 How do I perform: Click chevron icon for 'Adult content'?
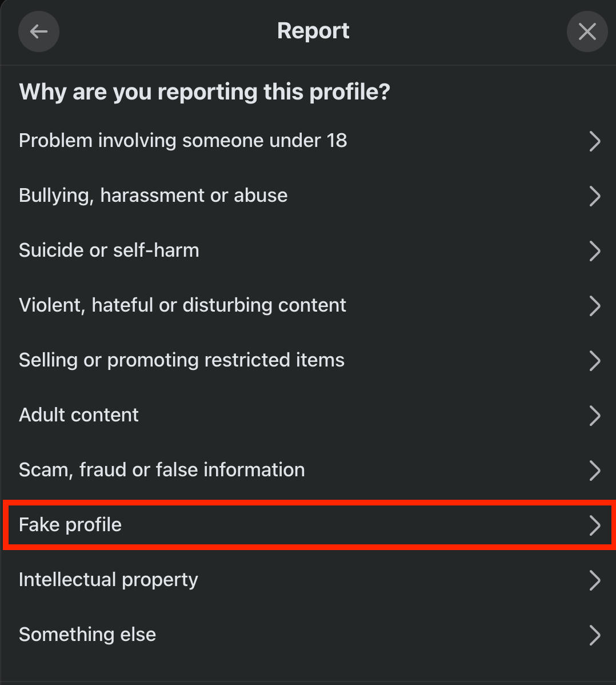[595, 416]
